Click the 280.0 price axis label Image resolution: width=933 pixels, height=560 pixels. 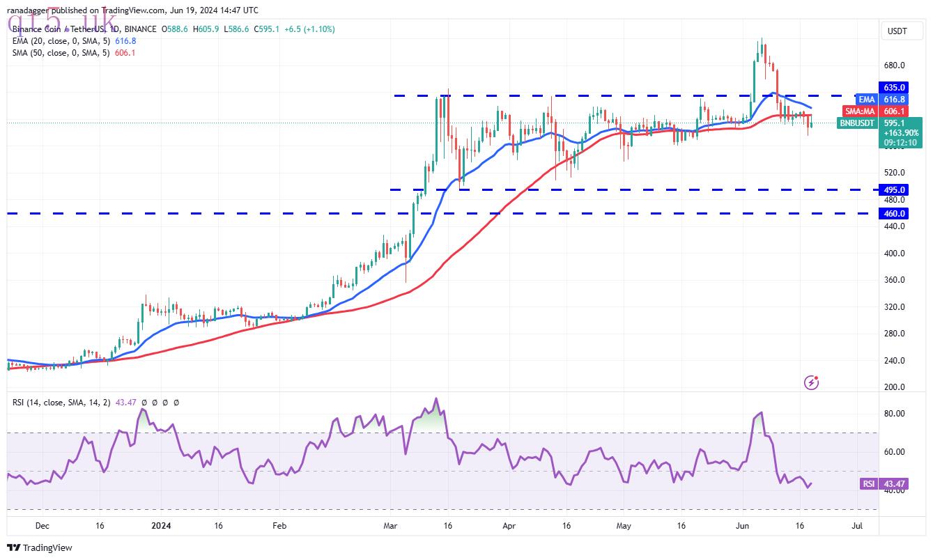895,334
